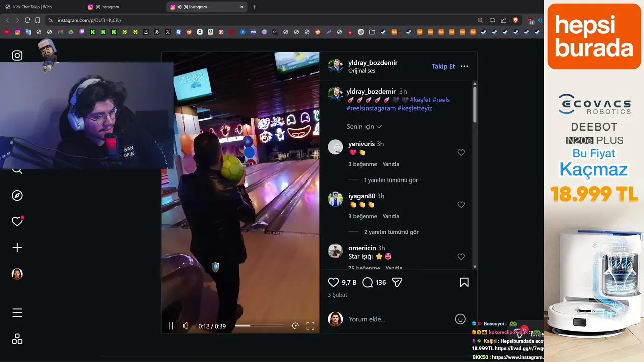The height and width of the screenshot is (362, 644).
Task: Expand 2 yanıtın tümünü gör replies
Action: click(391, 232)
